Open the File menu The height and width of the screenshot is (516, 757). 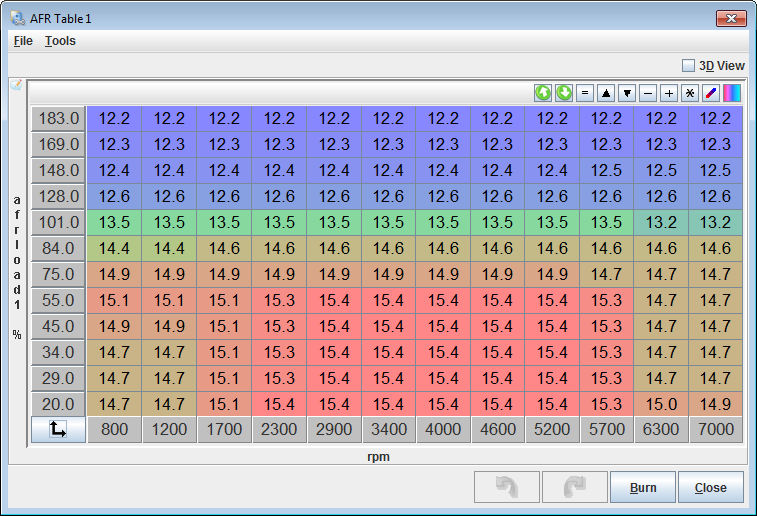23,41
